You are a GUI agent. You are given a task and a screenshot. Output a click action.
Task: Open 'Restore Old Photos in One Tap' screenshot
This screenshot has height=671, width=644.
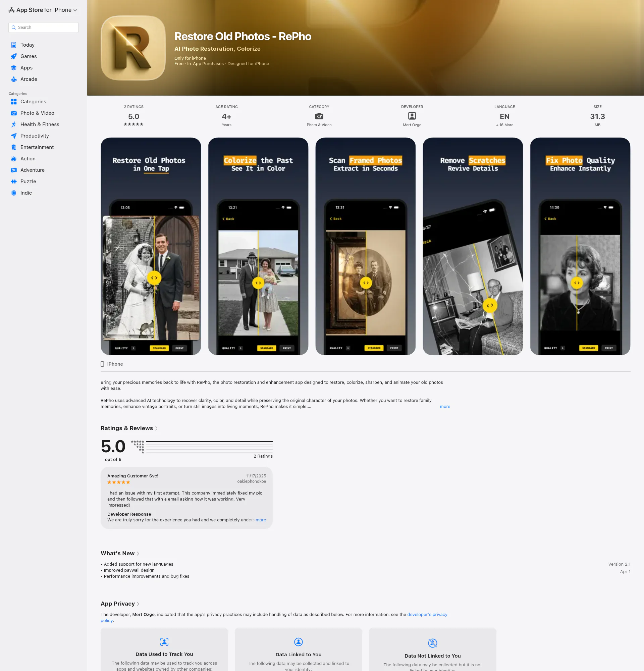pyautogui.click(x=151, y=246)
